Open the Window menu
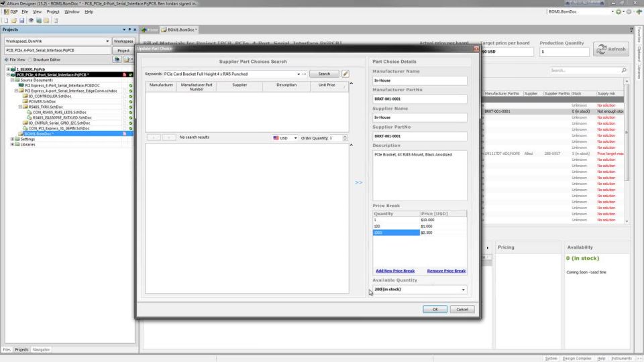Viewport: 644px width, 362px height. click(72, 12)
